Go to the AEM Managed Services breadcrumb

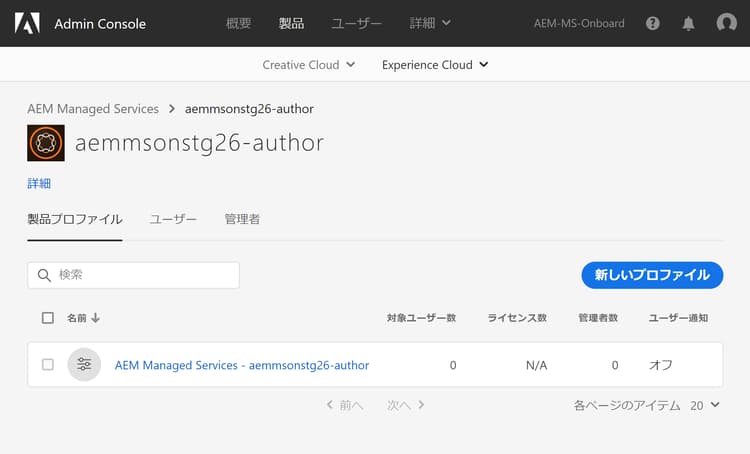click(x=93, y=109)
